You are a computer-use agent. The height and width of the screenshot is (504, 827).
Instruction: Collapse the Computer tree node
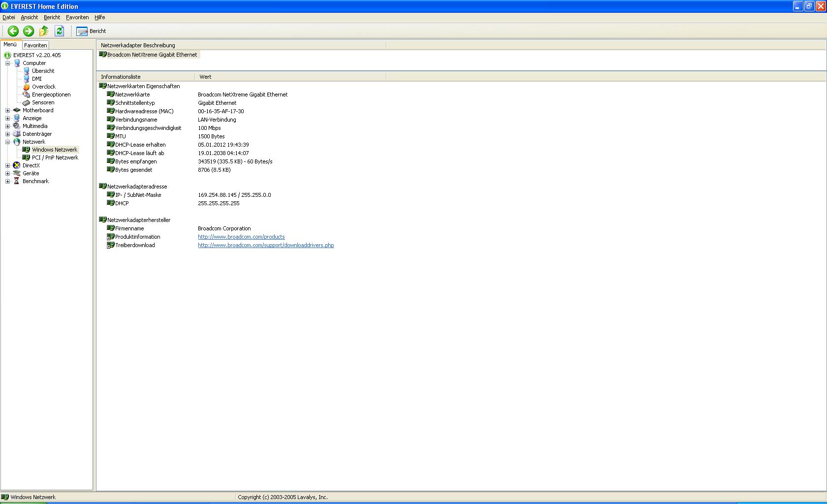pyautogui.click(x=8, y=63)
